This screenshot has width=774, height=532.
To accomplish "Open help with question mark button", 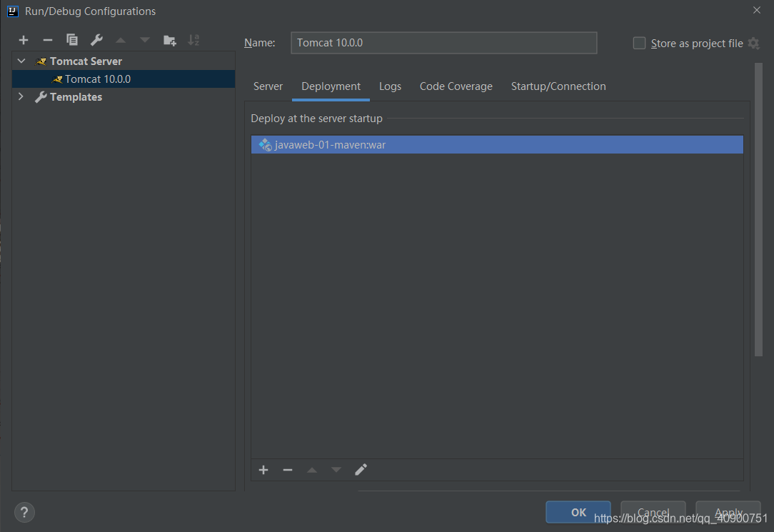I will 25,512.
